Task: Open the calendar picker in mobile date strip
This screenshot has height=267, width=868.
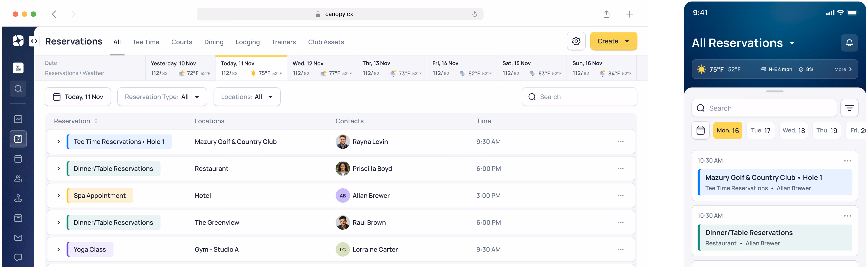Action: pyautogui.click(x=701, y=130)
